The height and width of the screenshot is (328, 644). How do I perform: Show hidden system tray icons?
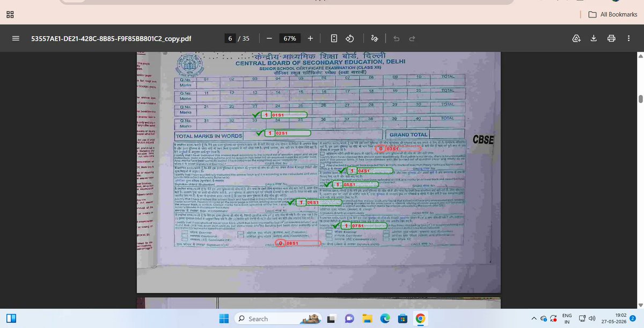click(534, 318)
